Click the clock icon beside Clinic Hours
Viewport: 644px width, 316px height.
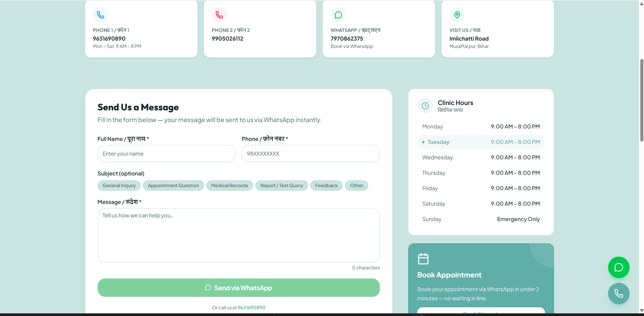click(425, 106)
